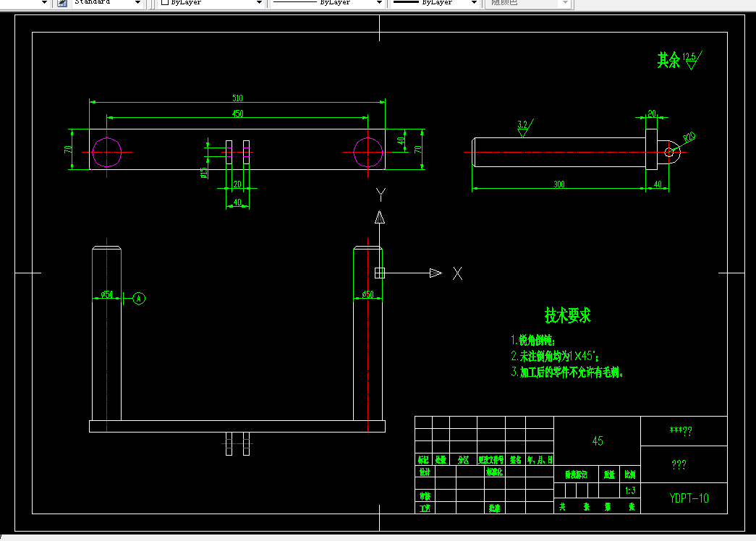Click the UCS origin square icon
This screenshot has height=541, width=756.
coord(380,273)
